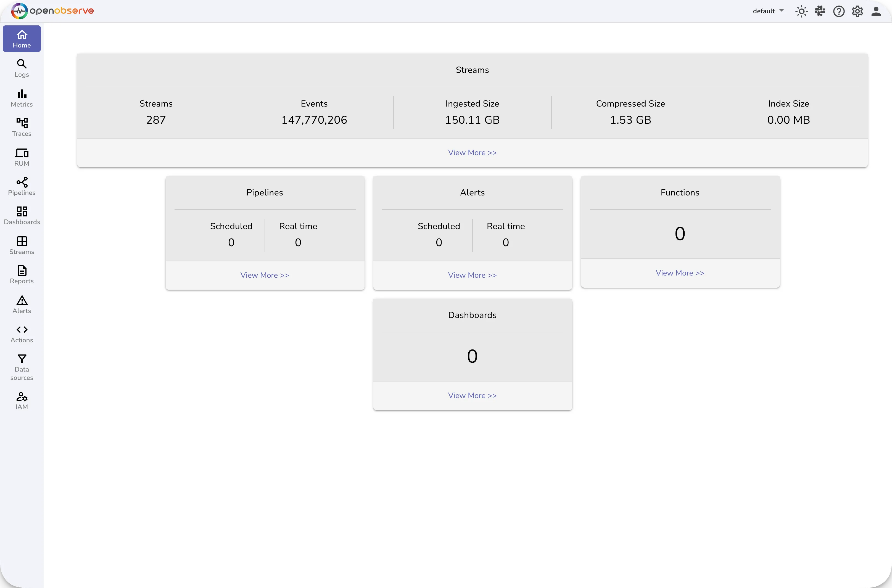Open the Traces view
Viewport: 892px width, 588px height.
[x=21, y=127]
